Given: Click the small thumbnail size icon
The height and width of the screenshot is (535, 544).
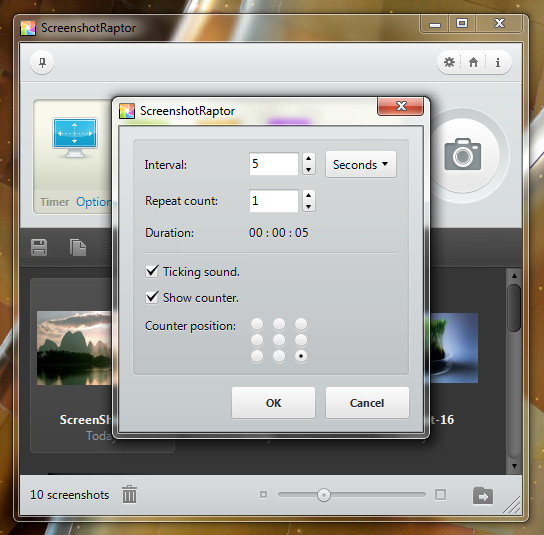Looking at the screenshot, I should click(x=263, y=494).
